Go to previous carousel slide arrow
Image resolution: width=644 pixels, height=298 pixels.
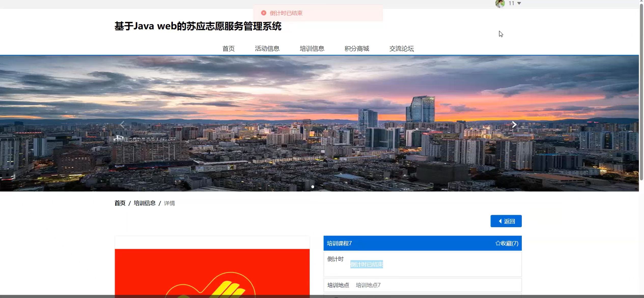pyautogui.click(x=122, y=124)
